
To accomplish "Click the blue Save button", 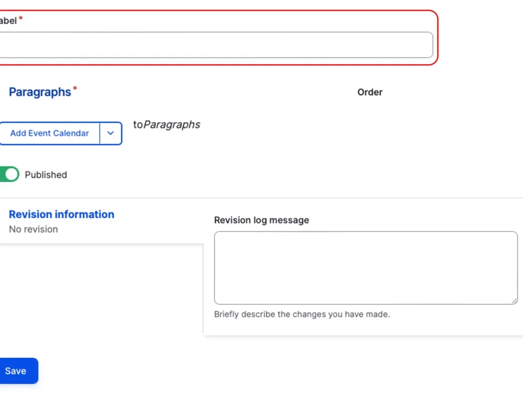I will pyautogui.click(x=16, y=371).
